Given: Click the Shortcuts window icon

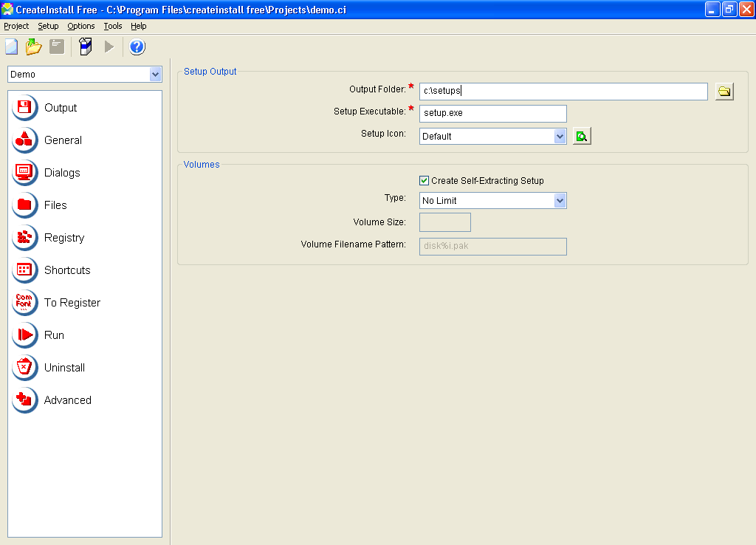Looking at the screenshot, I should (x=24, y=270).
